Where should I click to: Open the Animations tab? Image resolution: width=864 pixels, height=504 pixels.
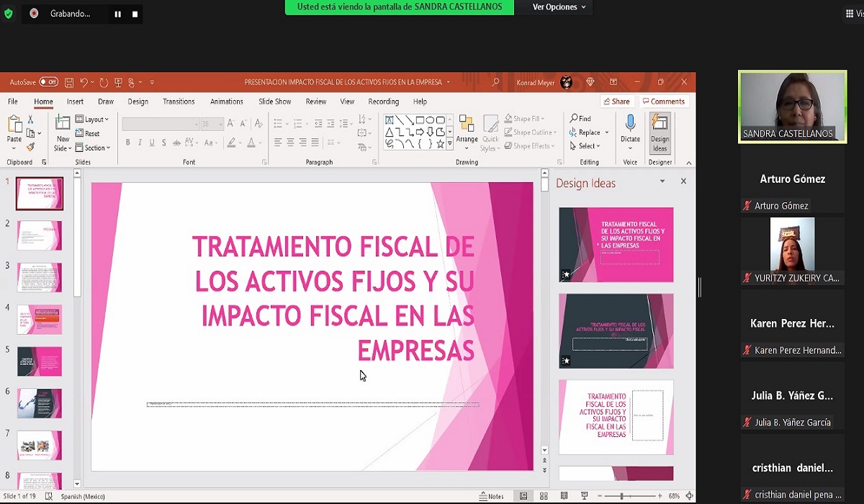click(x=226, y=102)
